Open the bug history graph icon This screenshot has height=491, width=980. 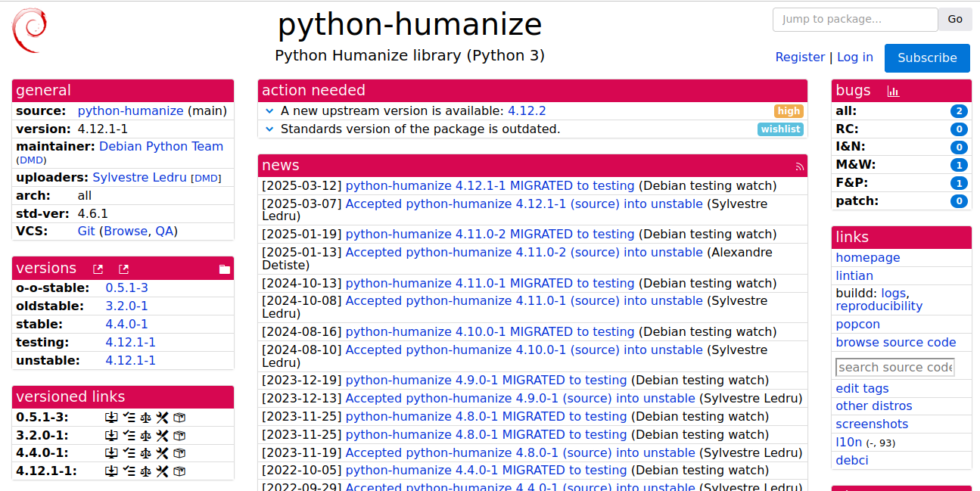click(893, 92)
